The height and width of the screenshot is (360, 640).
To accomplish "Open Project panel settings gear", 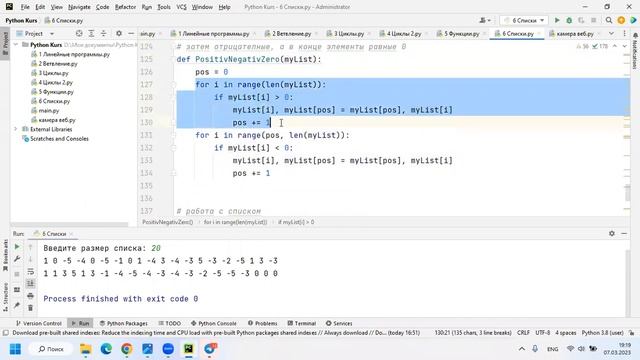I will pyautogui.click(x=119, y=33).
